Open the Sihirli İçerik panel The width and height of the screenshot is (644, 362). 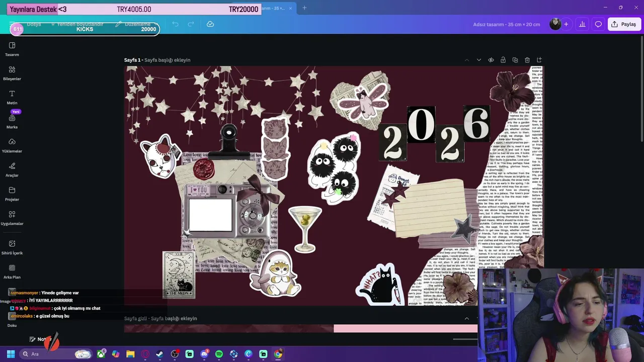pyautogui.click(x=12, y=247)
